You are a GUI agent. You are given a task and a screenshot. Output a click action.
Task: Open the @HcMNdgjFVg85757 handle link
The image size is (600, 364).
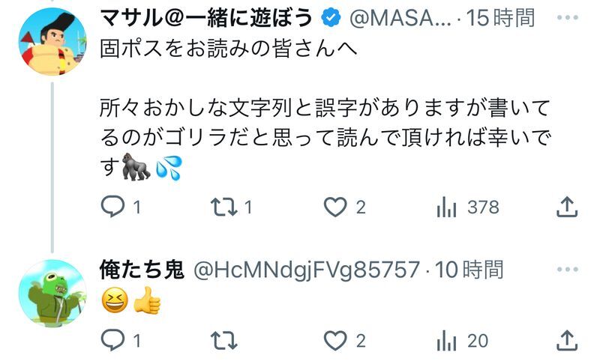point(307,270)
